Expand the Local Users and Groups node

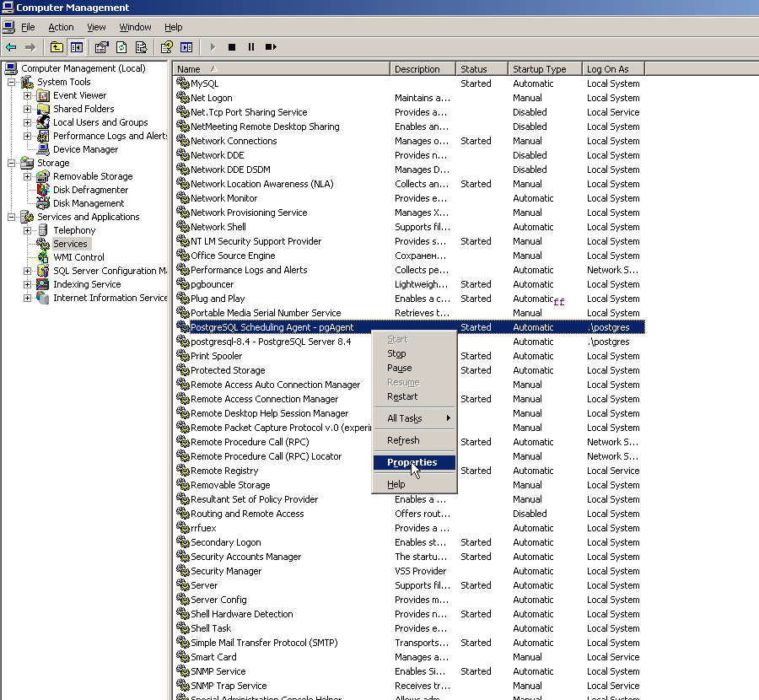click(27, 122)
